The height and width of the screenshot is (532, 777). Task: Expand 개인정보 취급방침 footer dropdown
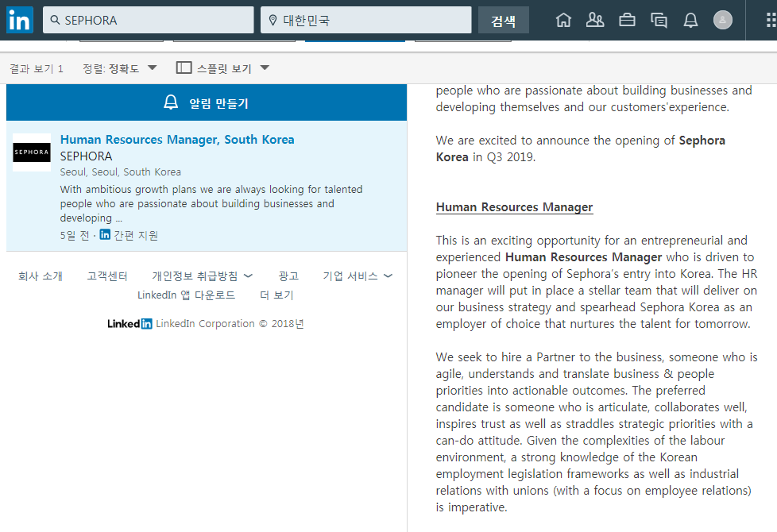[x=202, y=276]
